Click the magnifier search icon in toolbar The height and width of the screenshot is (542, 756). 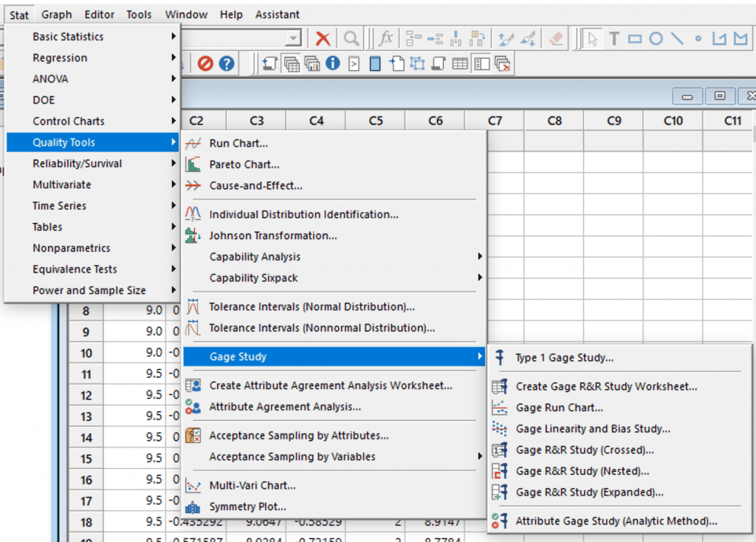click(x=351, y=38)
